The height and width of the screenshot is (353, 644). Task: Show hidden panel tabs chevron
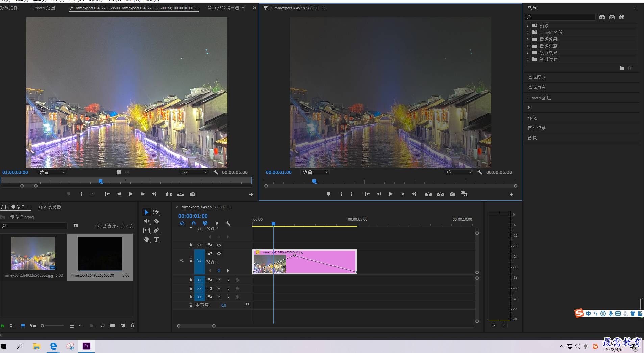coord(255,8)
